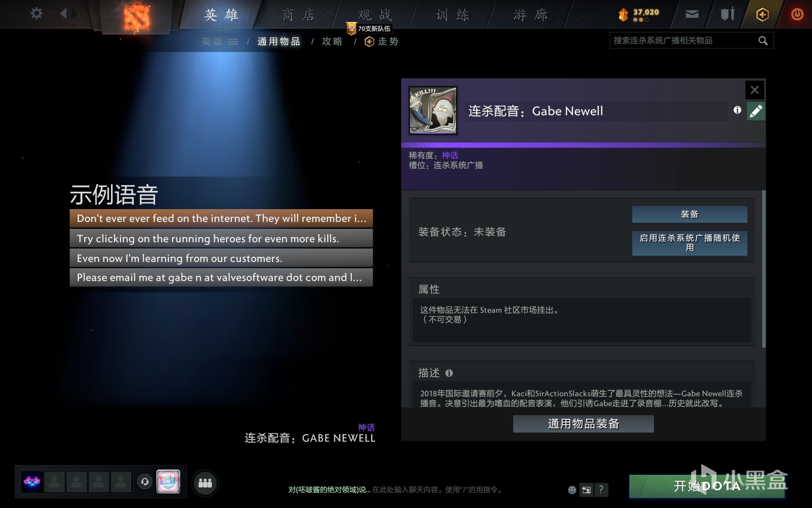Enable 启用连杀系统广播随机使用 shuffle
812x508 pixels.
(689, 243)
